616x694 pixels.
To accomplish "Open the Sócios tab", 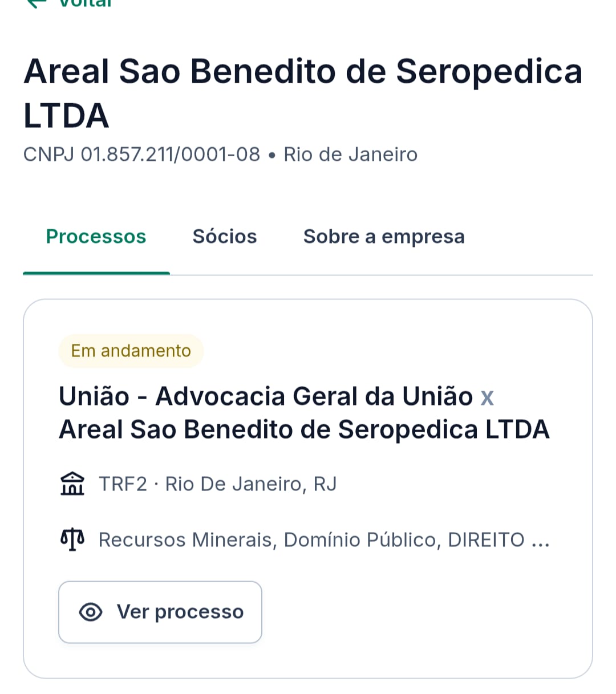I will pyautogui.click(x=225, y=237).
